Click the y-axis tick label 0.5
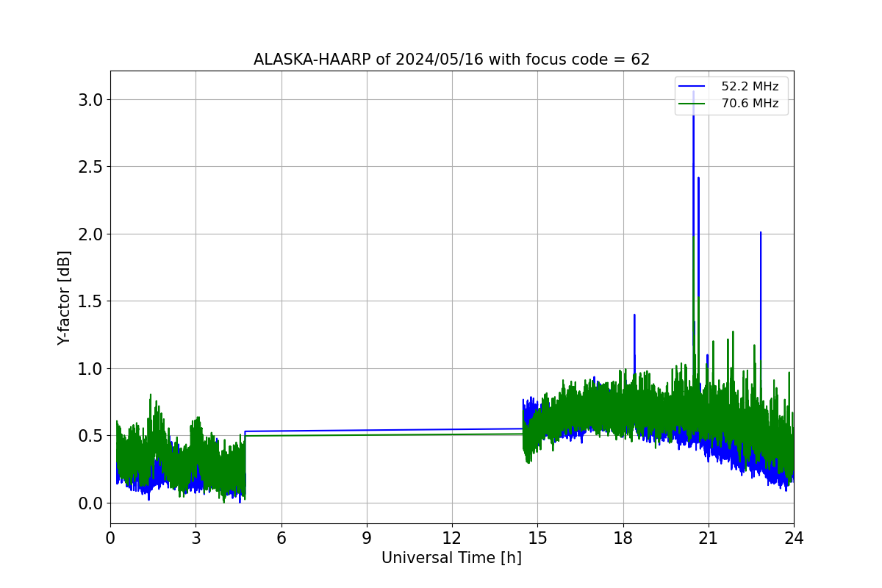The image size is (882, 588). (90, 436)
